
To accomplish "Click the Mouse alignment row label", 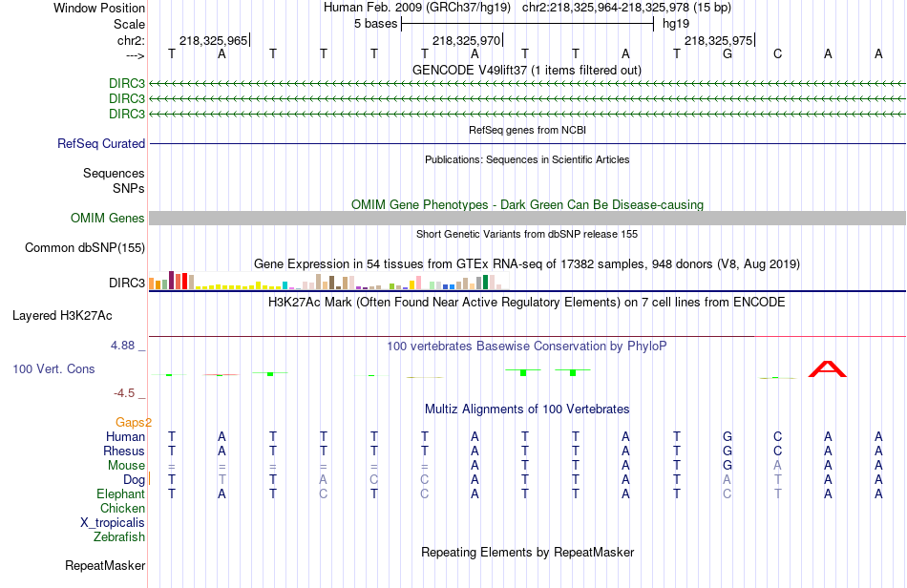I will click(126, 466).
